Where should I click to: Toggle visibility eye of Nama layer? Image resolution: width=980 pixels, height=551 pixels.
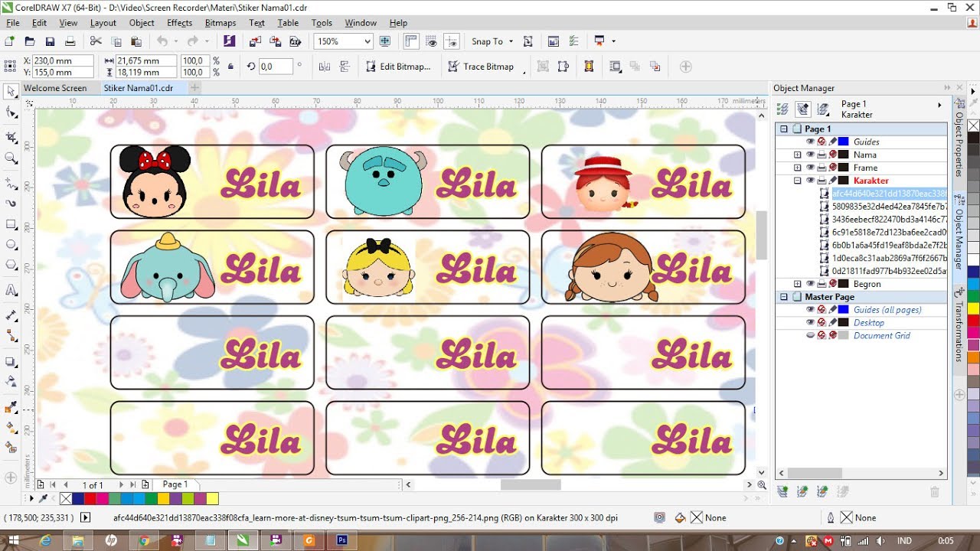[810, 155]
